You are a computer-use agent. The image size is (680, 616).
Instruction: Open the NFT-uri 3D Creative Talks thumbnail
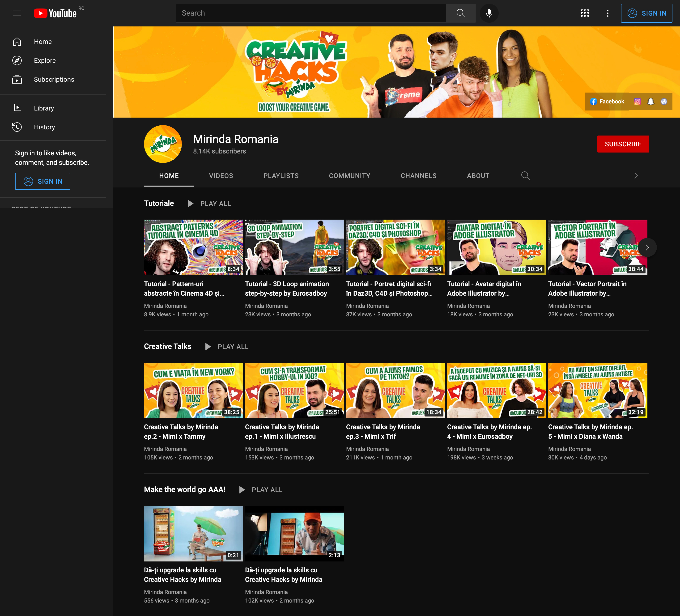point(497,390)
